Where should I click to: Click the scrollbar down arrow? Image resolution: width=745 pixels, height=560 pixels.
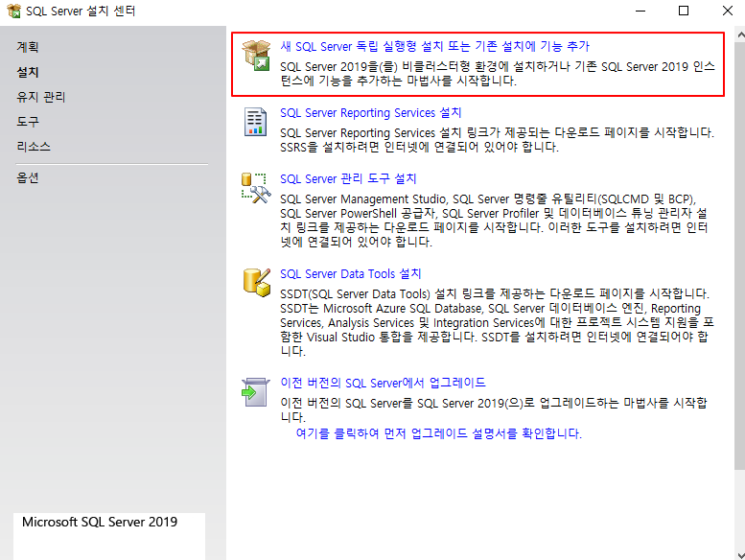pos(740,555)
